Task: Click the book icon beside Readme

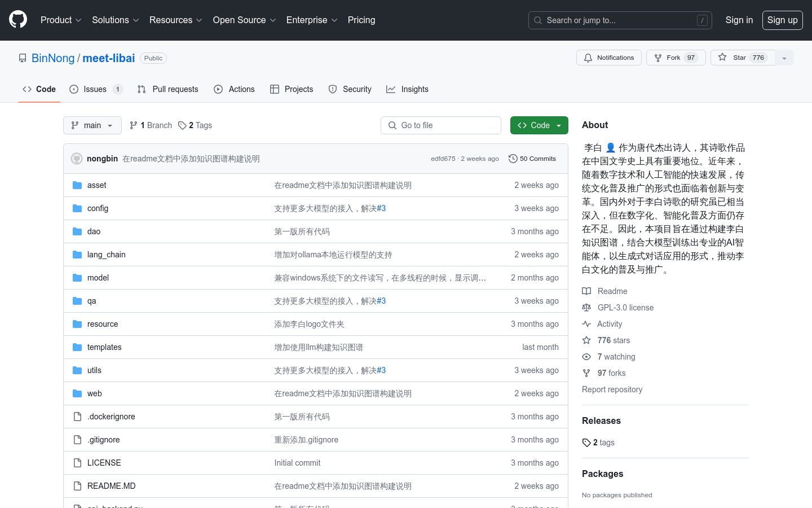Action: pyautogui.click(x=586, y=291)
